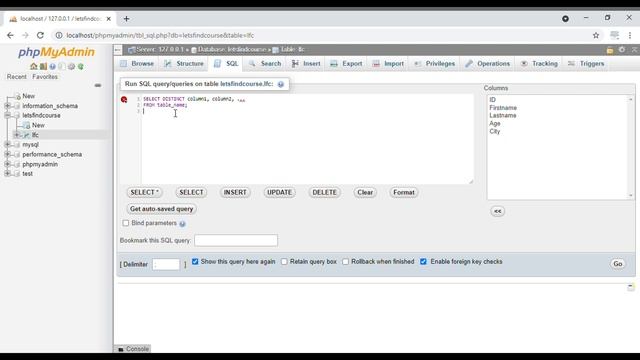The image size is (640, 360).
Task: Expand the mysql database node
Action: click(x=7, y=144)
